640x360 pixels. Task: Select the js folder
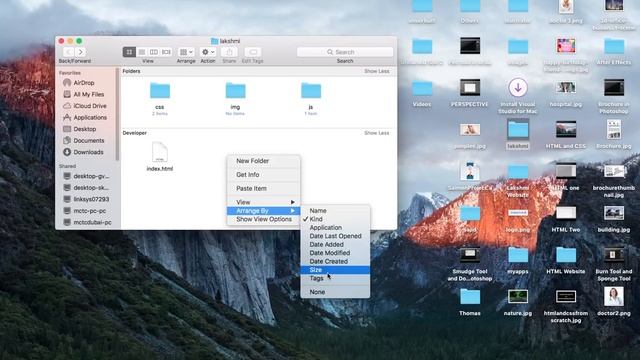coord(311,91)
